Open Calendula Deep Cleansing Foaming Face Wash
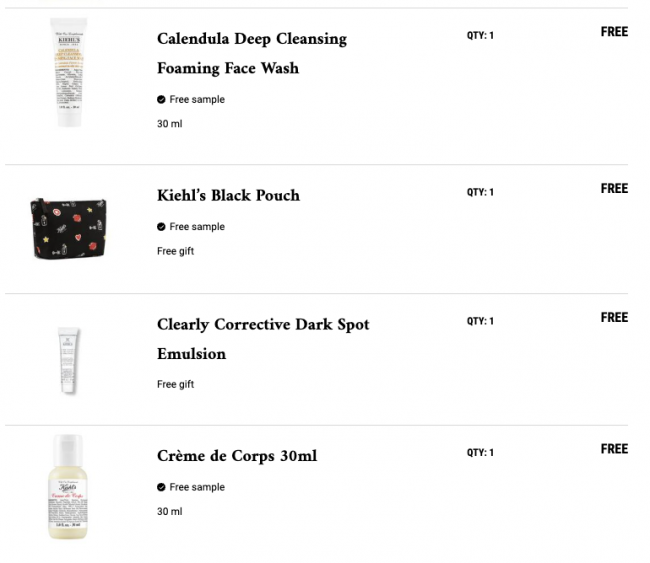 point(252,53)
